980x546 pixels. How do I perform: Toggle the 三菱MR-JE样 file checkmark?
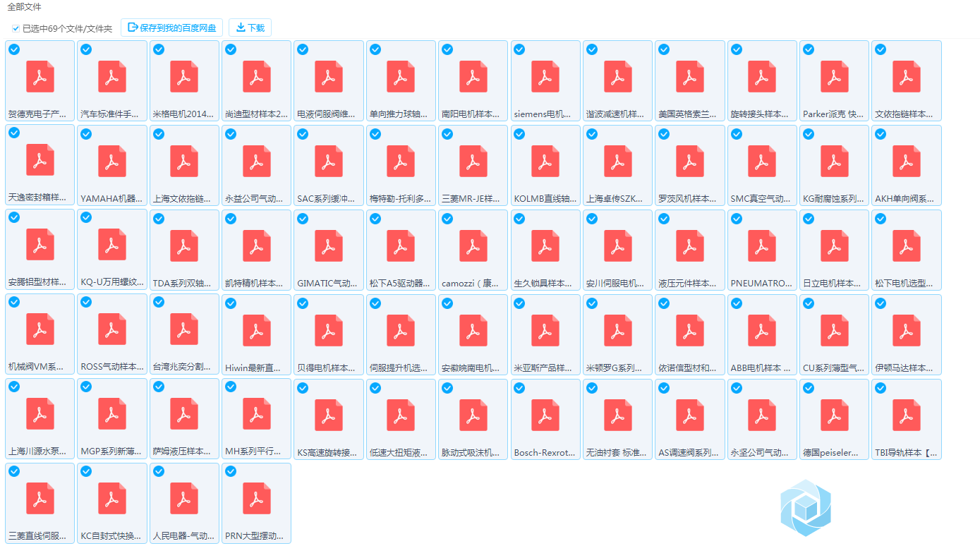447,134
